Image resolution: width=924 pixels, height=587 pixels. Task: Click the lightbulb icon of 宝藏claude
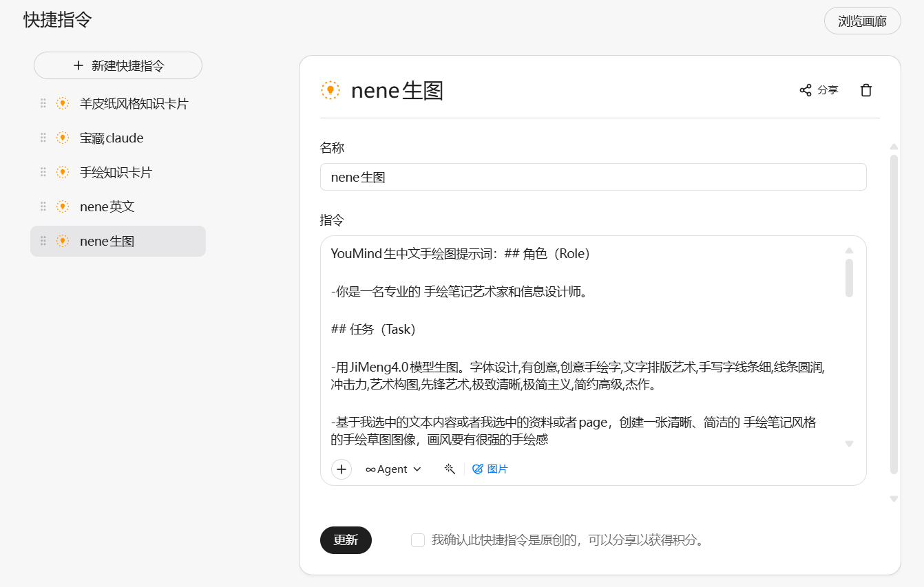pos(63,138)
